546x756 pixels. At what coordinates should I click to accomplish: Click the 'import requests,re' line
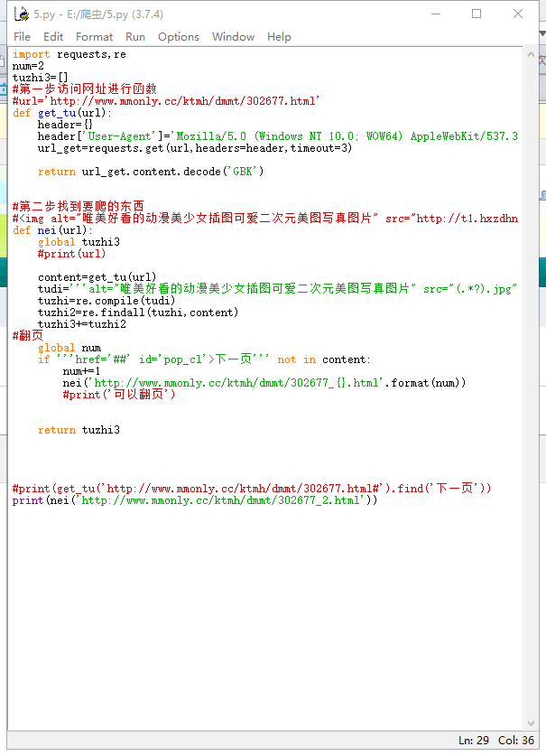coord(69,54)
